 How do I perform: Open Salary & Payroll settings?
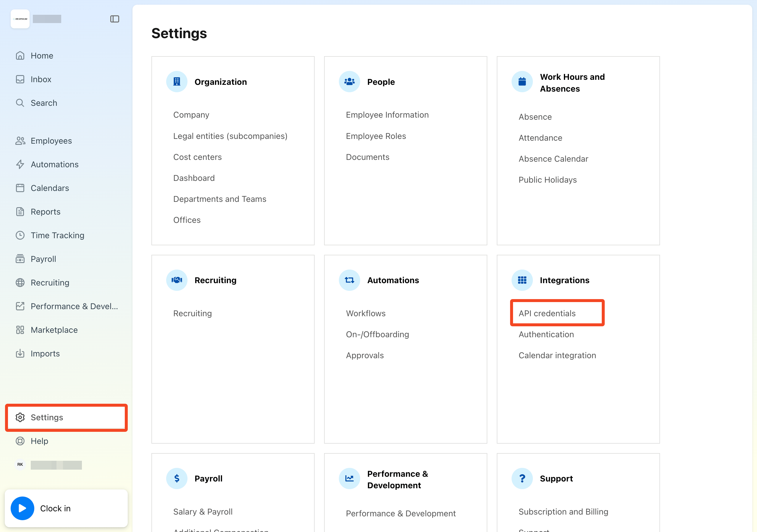coord(203,512)
